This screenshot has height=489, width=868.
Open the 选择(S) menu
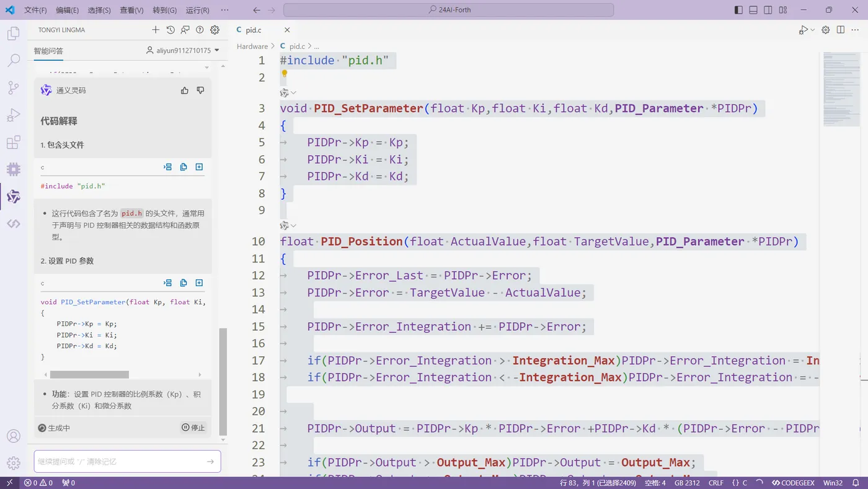point(99,10)
